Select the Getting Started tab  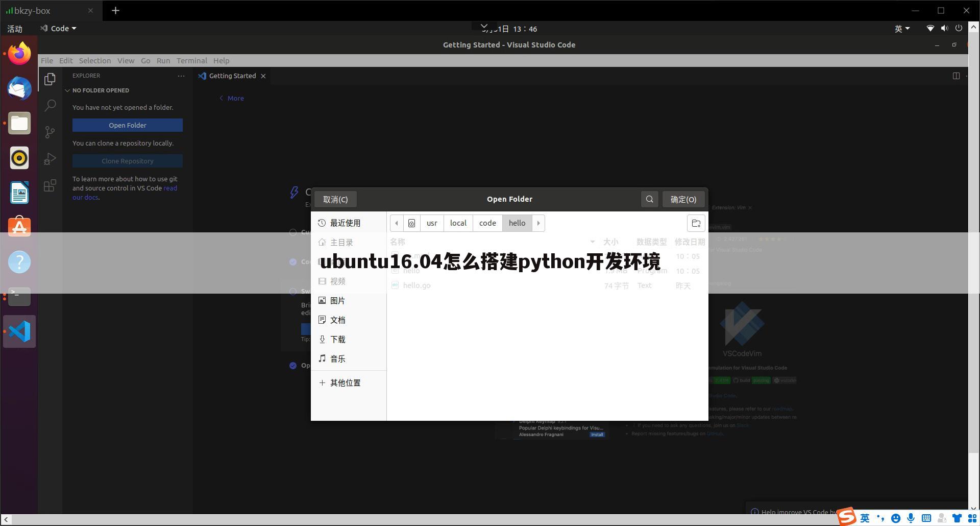(232, 76)
